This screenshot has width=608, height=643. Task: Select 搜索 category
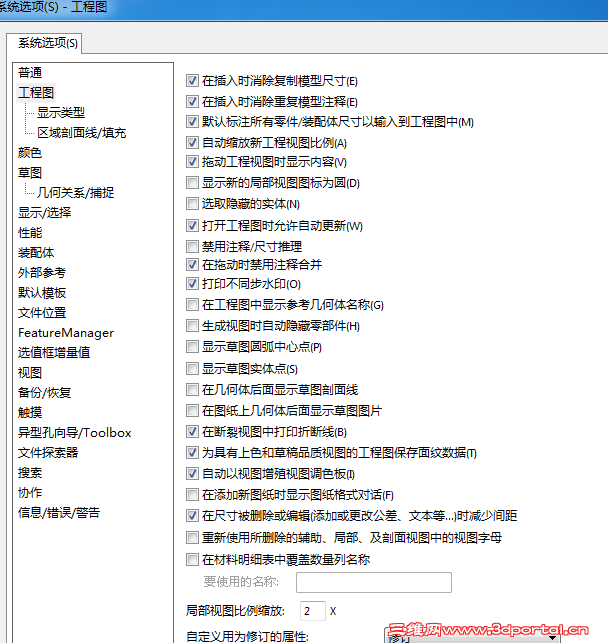pos(30,473)
